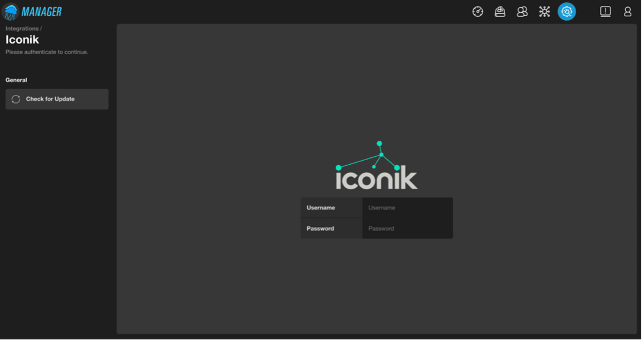This screenshot has height=341, width=644.
Task: Open the users and groups icon
Action: (x=522, y=12)
